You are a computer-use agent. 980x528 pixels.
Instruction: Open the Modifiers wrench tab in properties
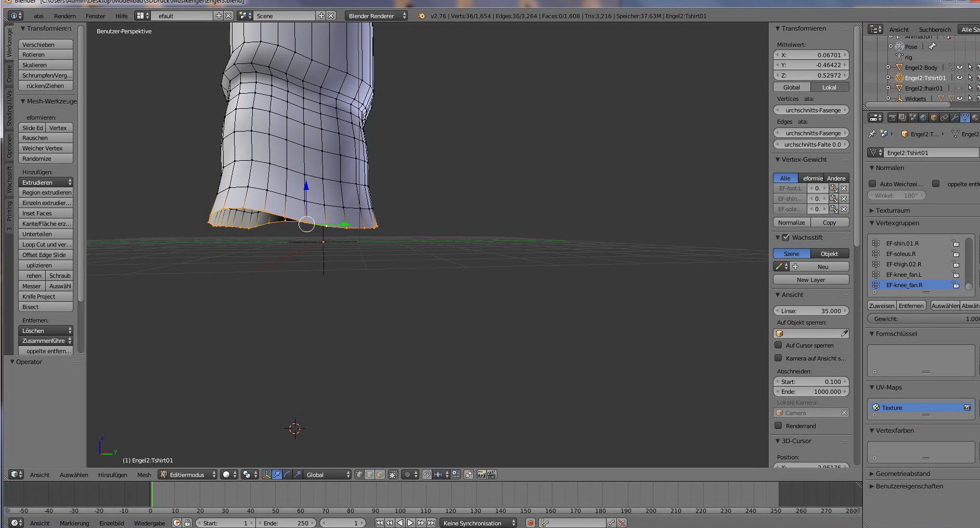point(955,118)
